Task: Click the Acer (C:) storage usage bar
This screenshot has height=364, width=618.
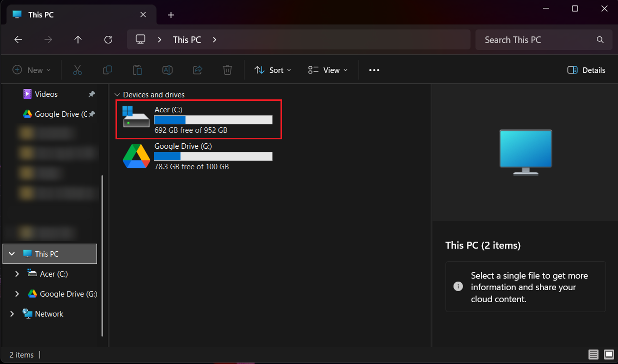Action: coord(213,120)
